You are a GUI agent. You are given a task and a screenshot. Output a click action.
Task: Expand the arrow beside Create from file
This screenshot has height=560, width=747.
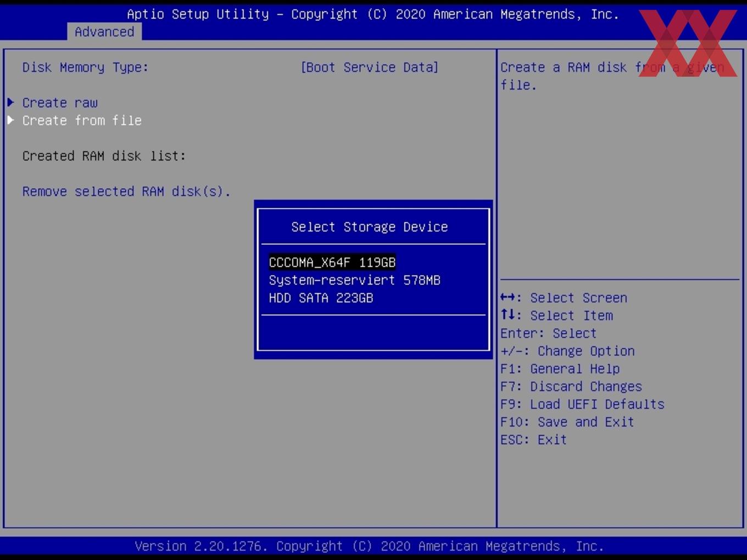click(10, 120)
